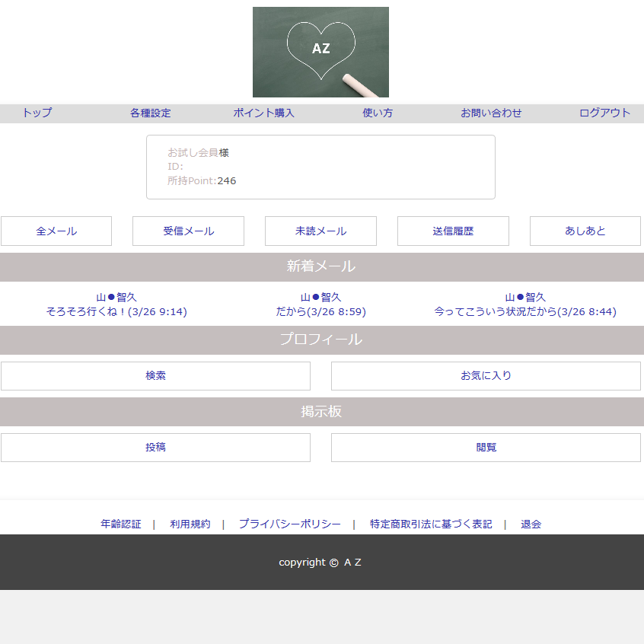Click 退会 to withdraw membership
The width and height of the screenshot is (644, 644).
click(x=531, y=524)
